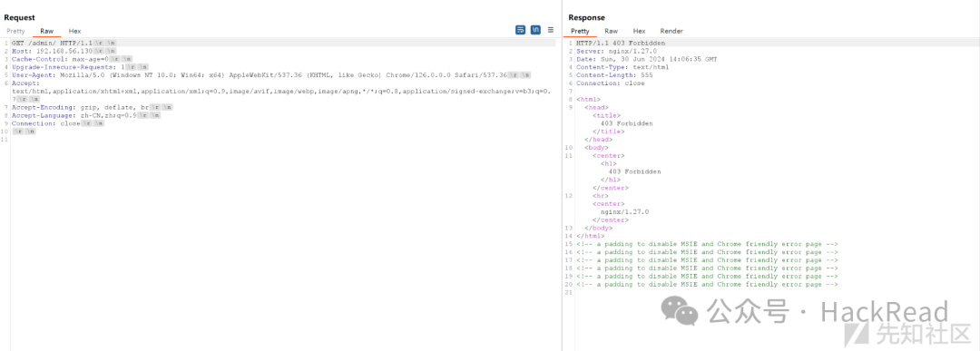Image resolution: width=980 pixels, height=351 pixels.
Task: Switch Request view to Pretty tab
Action: [x=15, y=31]
